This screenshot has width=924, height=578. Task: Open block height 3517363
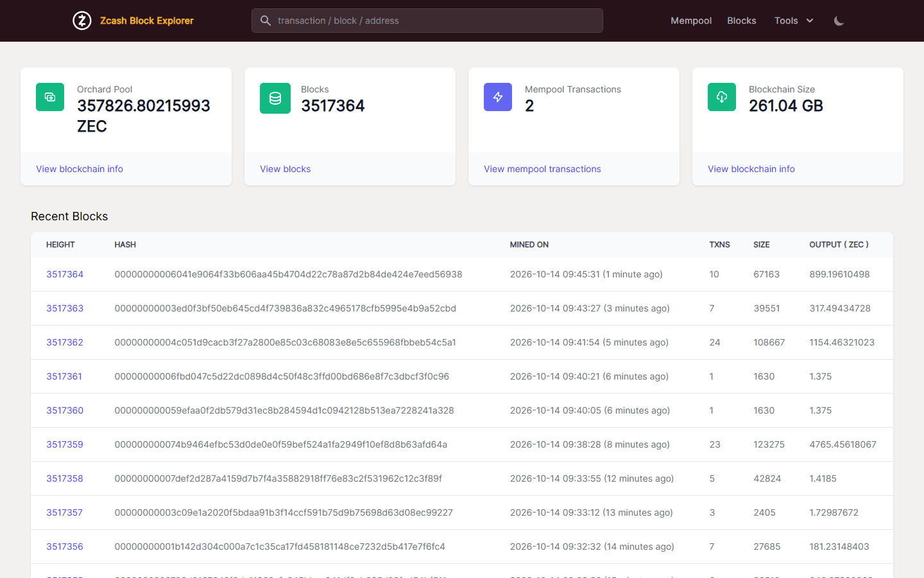[65, 308]
